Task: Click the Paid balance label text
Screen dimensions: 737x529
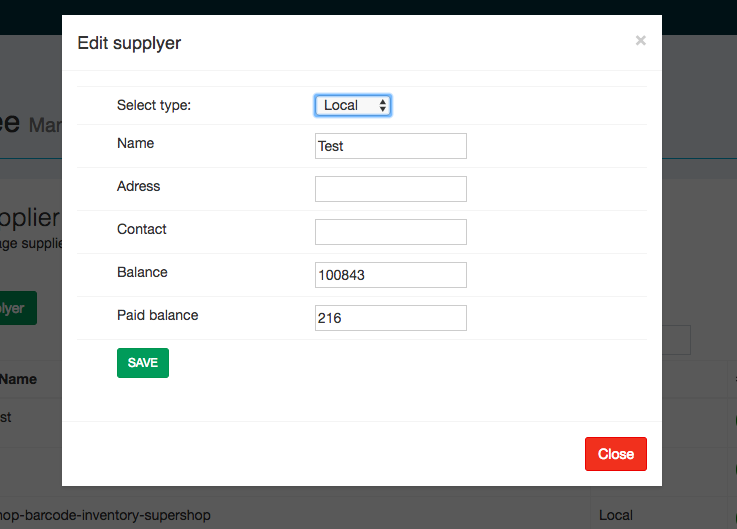Action: point(157,315)
